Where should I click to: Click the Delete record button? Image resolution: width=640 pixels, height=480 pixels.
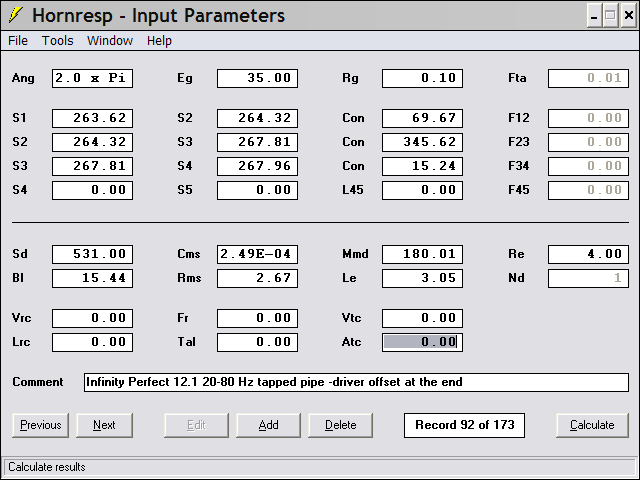(x=340, y=425)
